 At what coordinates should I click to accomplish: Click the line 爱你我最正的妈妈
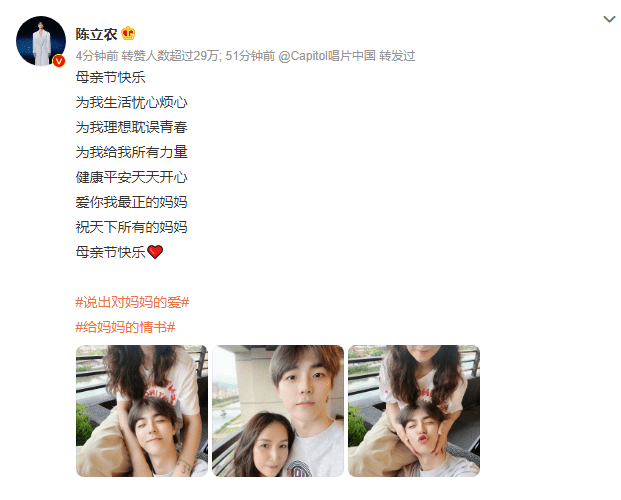131,202
